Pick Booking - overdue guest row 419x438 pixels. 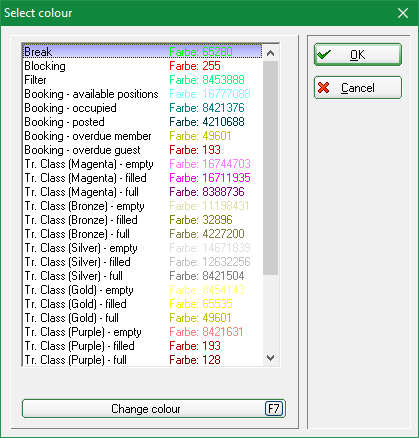[x=143, y=150]
